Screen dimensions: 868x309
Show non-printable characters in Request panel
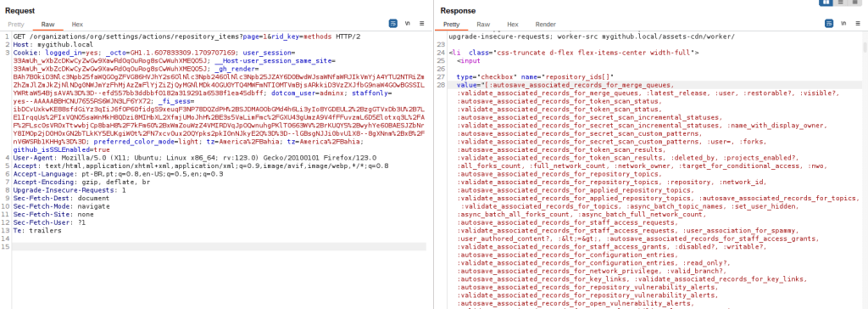(x=408, y=23)
